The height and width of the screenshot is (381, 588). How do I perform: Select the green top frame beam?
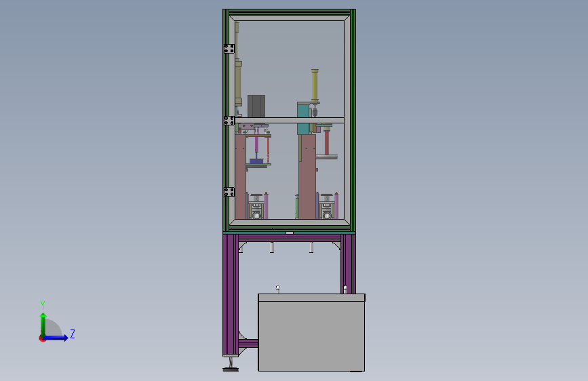[289, 12]
